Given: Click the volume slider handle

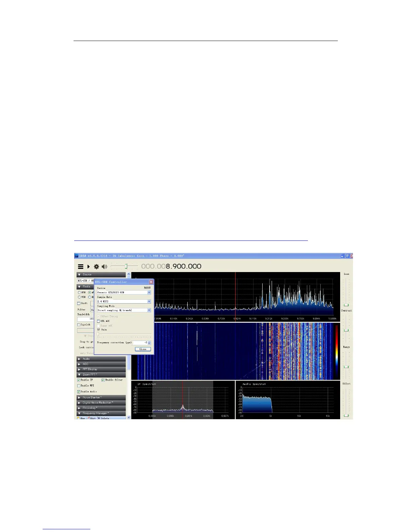Looking at the screenshot, I should 126,266.
